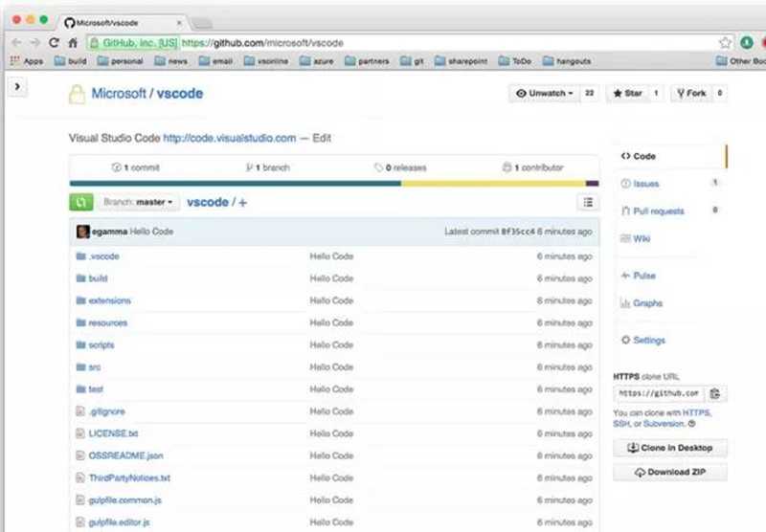Open the code.visualstudio.com link
The image size is (766, 532).
click(230, 138)
